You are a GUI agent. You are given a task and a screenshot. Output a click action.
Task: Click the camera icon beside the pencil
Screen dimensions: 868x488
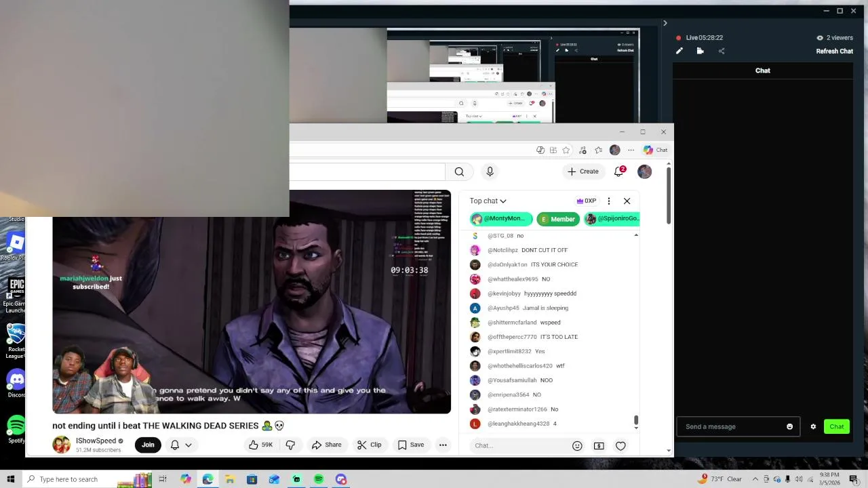tap(701, 51)
